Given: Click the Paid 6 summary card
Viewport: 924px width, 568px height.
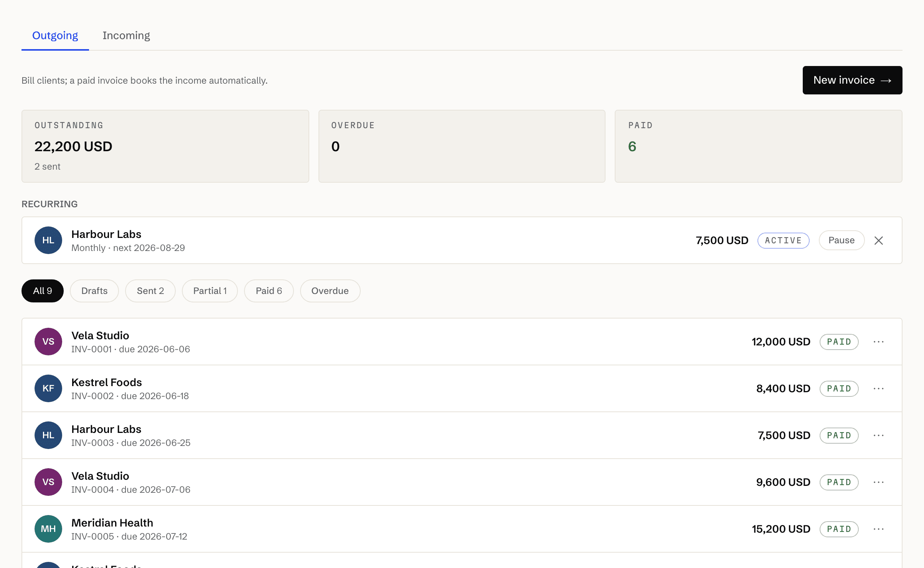Looking at the screenshot, I should (x=759, y=146).
